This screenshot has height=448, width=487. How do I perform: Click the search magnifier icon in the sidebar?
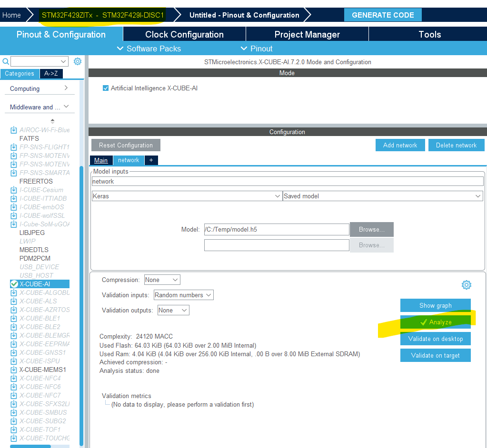tap(5, 61)
